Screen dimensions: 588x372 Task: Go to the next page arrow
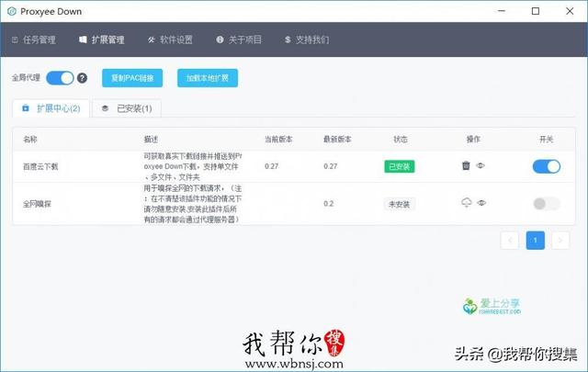pyautogui.click(x=560, y=241)
